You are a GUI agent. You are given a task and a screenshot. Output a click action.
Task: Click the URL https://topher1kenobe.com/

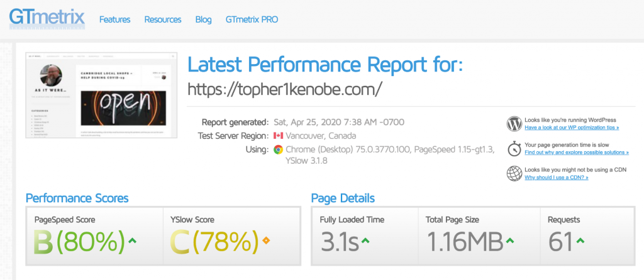click(x=285, y=89)
